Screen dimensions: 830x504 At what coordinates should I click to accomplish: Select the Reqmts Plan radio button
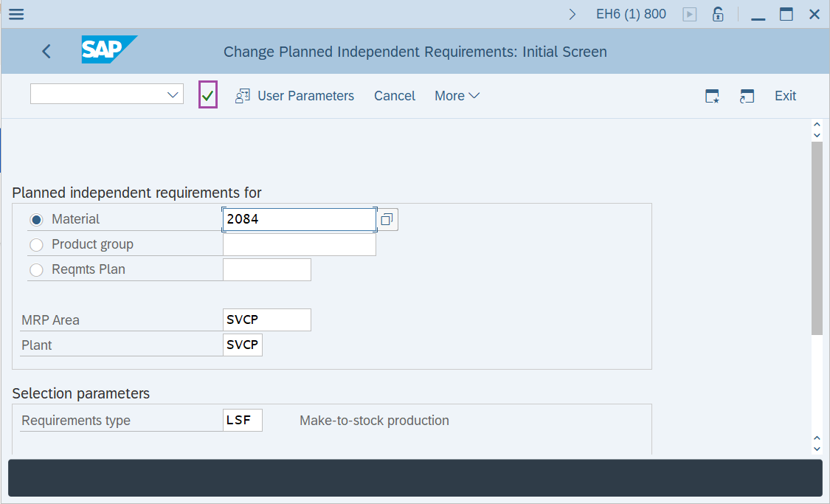click(36, 270)
